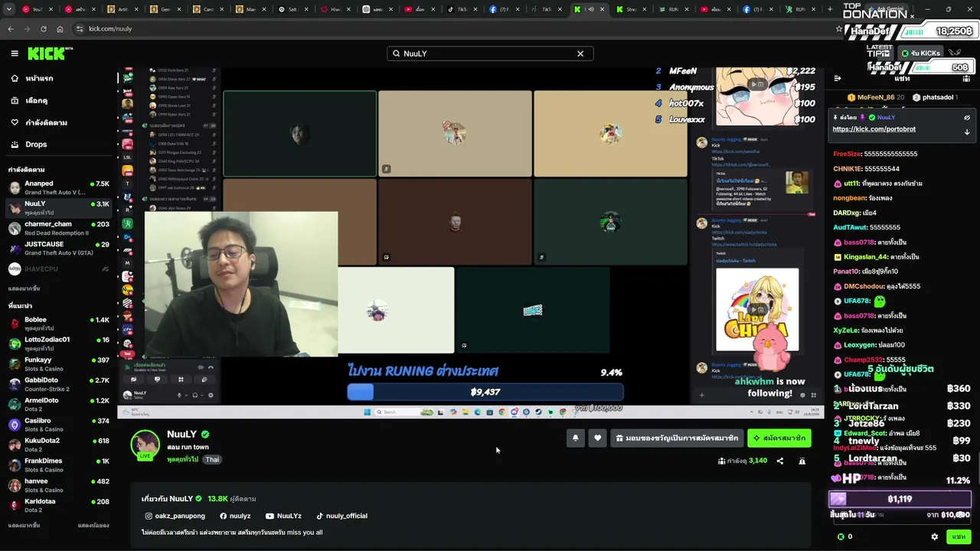Click the green chat send button
Viewport: 980px width, 551px height.
tap(959, 536)
